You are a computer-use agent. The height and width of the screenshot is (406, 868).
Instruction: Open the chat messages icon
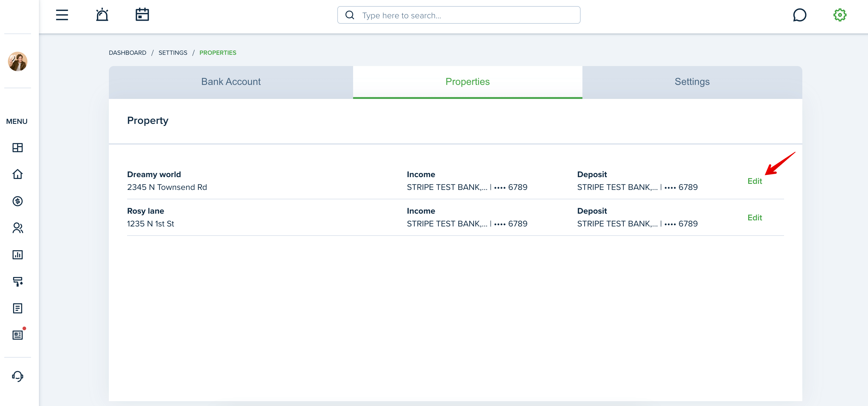pyautogui.click(x=800, y=15)
